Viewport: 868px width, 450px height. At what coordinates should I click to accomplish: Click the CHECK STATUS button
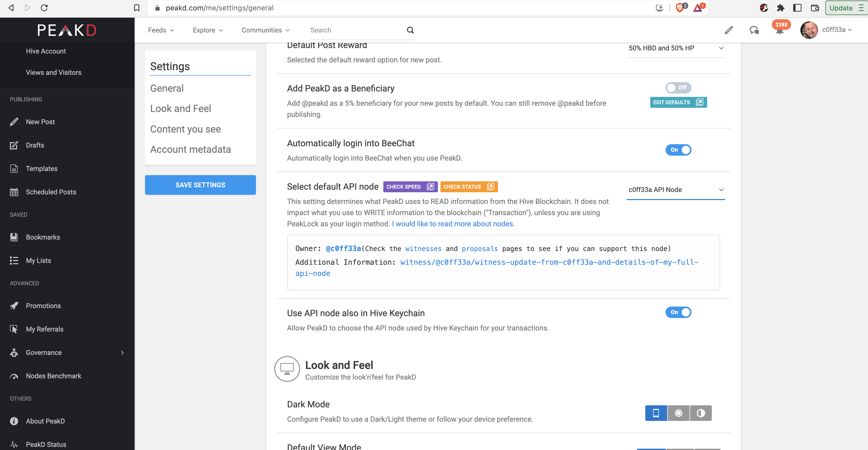pos(469,187)
